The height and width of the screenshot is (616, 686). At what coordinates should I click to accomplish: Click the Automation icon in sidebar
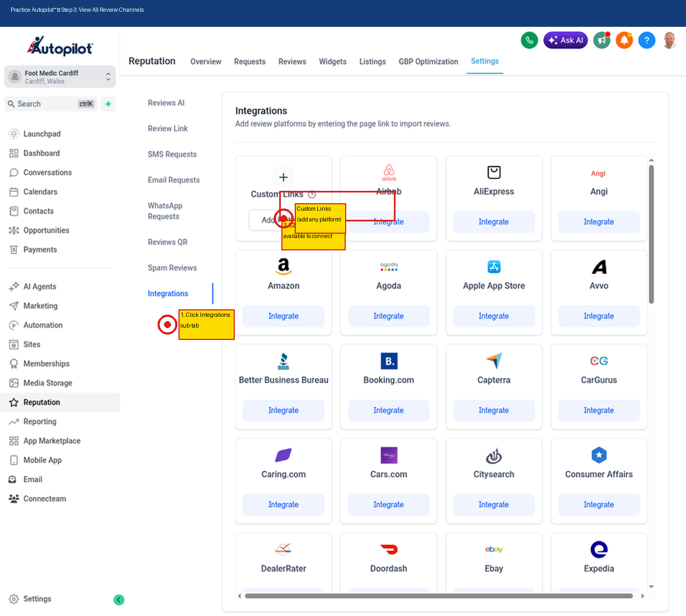[x=14, y=325]
